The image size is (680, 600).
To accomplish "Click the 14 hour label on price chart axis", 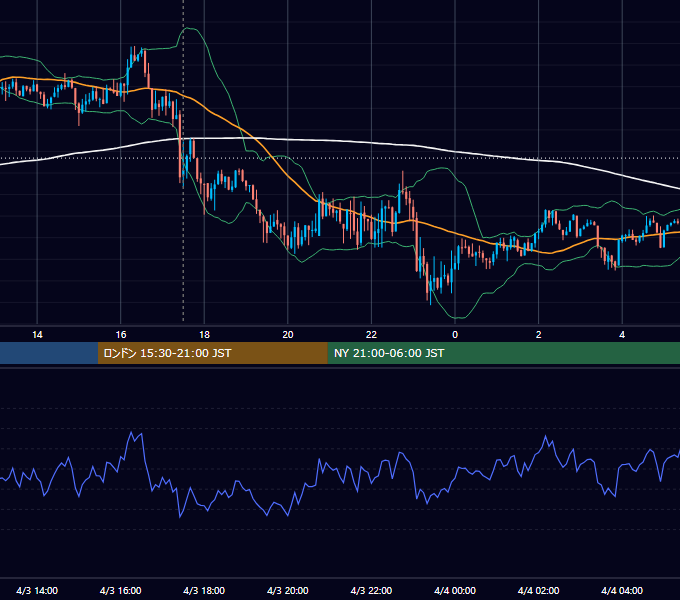I will pyautogui.click(x=37, y=335).
